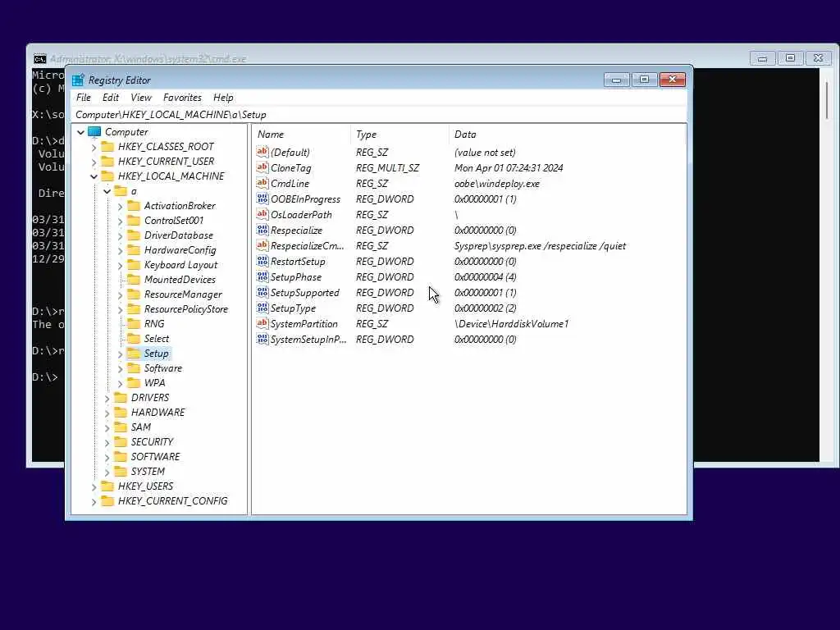This screenshot has width=840, height=630.
Task: Open the Favorites menu
Action: 183,98
